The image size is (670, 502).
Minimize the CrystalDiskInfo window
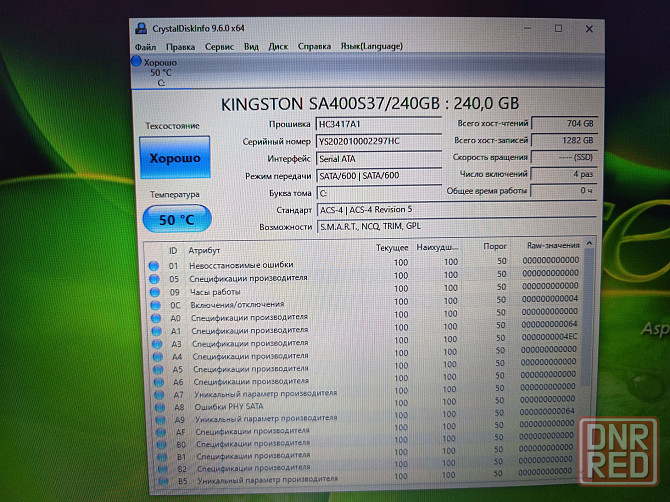coord(528,29)
